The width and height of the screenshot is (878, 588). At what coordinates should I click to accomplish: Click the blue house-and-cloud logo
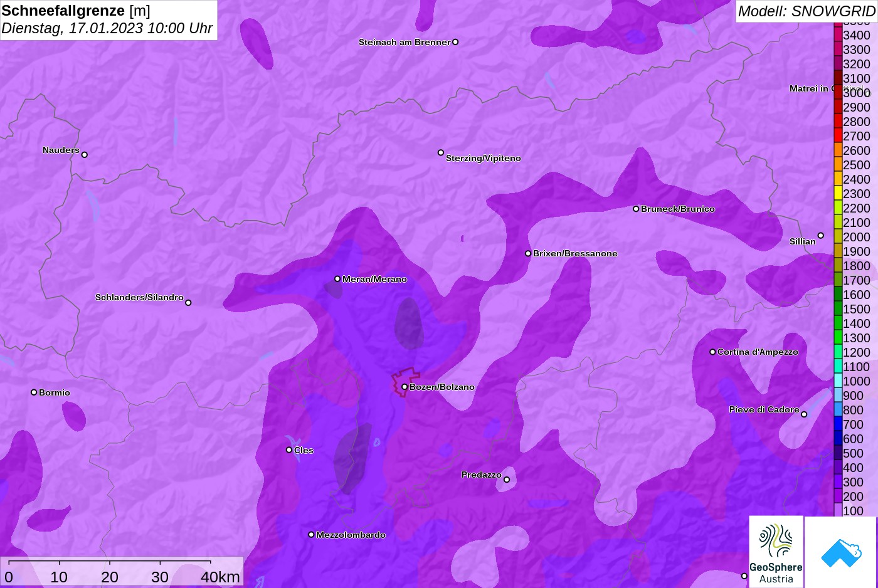click(841, 552)
